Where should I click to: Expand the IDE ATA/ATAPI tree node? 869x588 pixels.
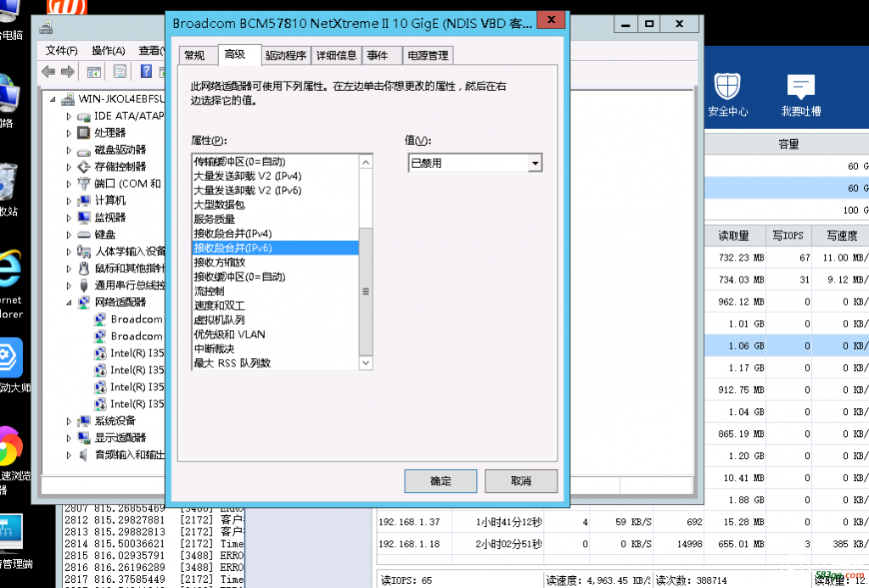(x=69, y=116)
